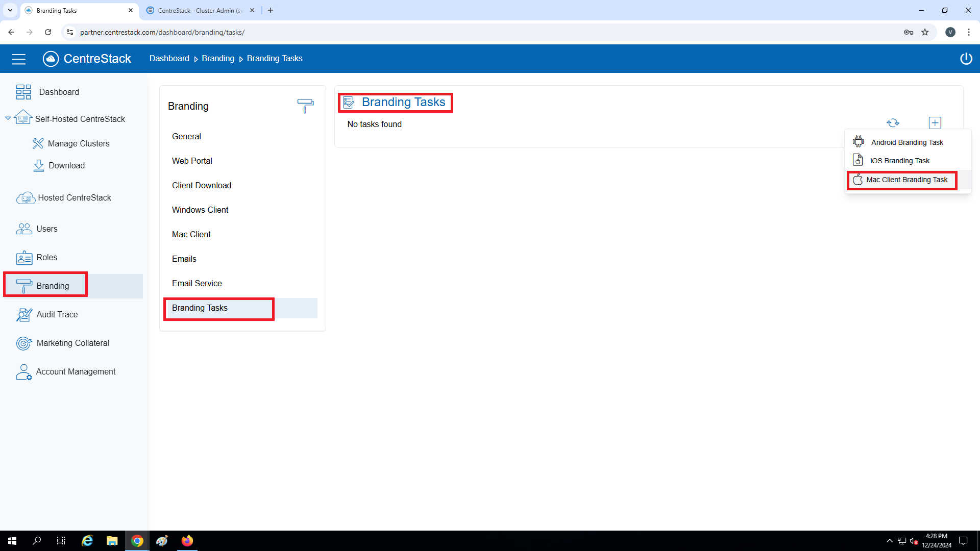980x551 pixels.
Task: Show hidden system tray icons
Action: pyautogui.click(x=890, y=541)
